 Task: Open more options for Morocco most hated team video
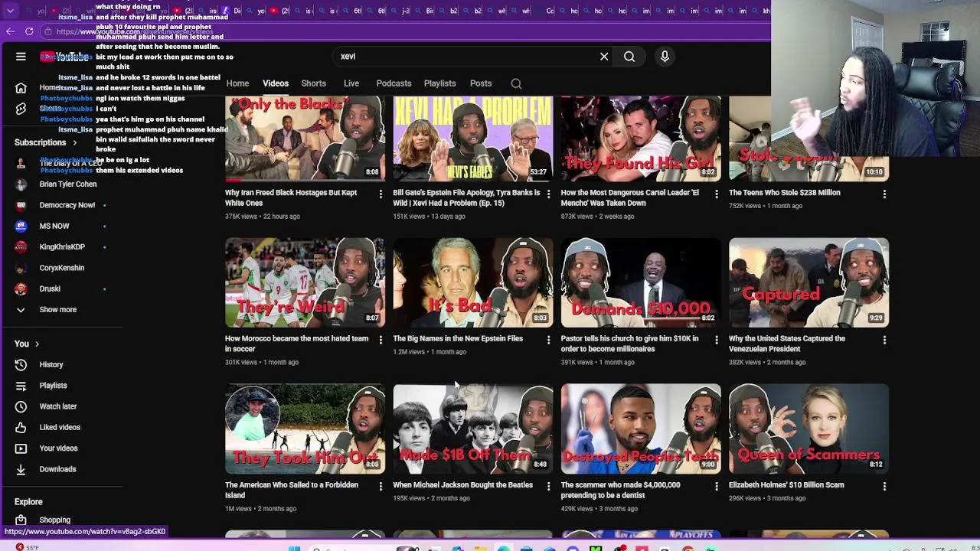pos(381,340)
